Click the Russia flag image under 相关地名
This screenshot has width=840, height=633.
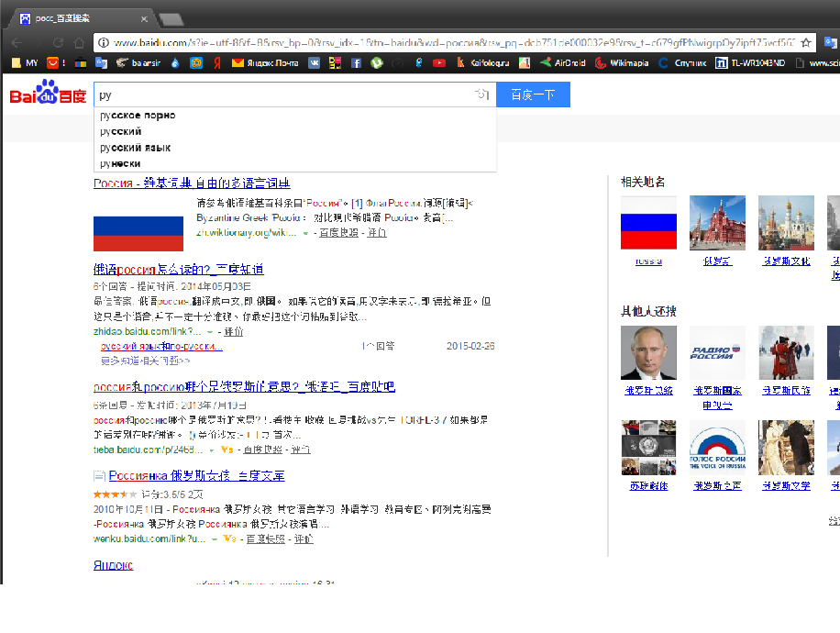(648, 223)
